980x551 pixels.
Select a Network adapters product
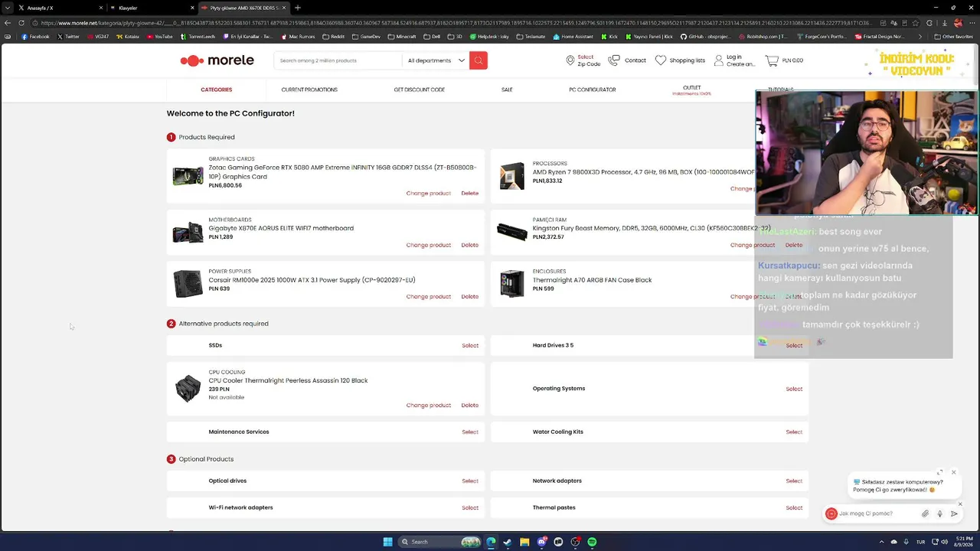coord(794,481)
